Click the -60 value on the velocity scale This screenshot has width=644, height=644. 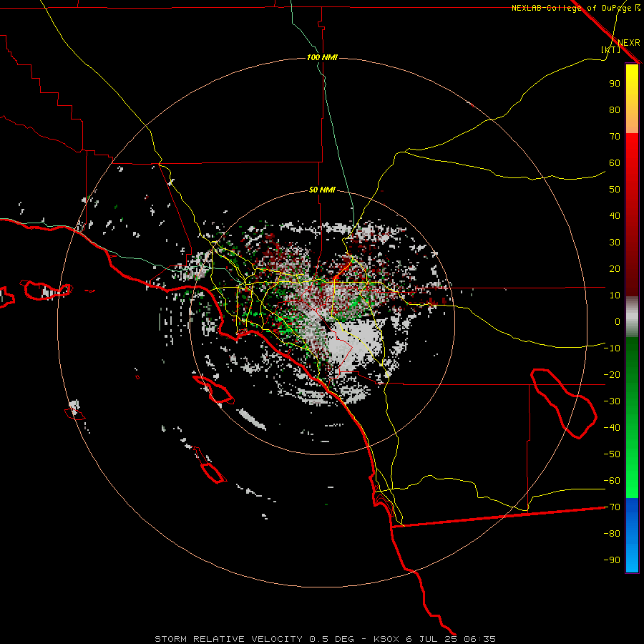[612, 481]
